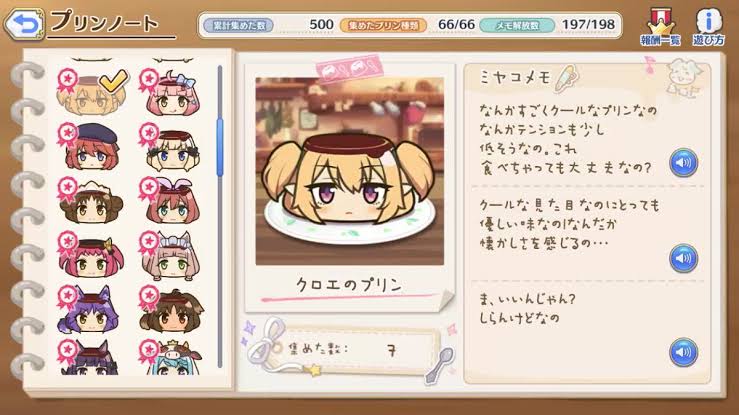Choose the red-haired pudding wearing navy beret
The height and width of the screenshot is (415, 739).
pyautogui.click(x=92, y=146)
